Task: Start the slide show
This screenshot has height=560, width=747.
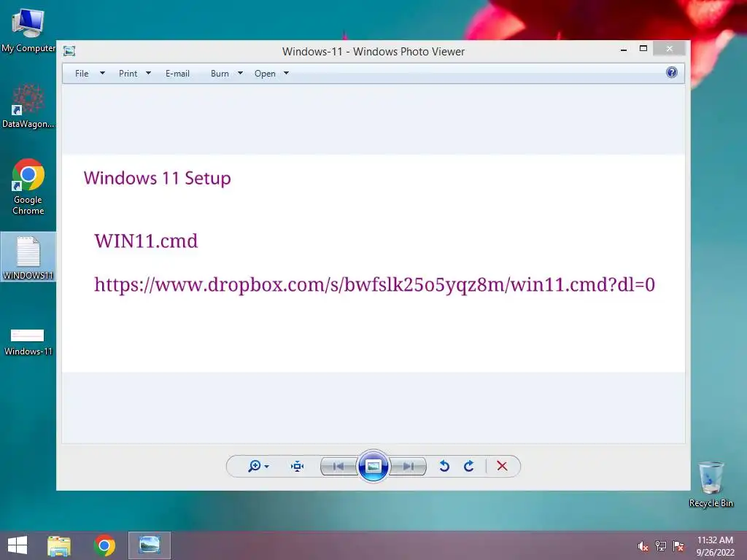Action: pos(373,466)
